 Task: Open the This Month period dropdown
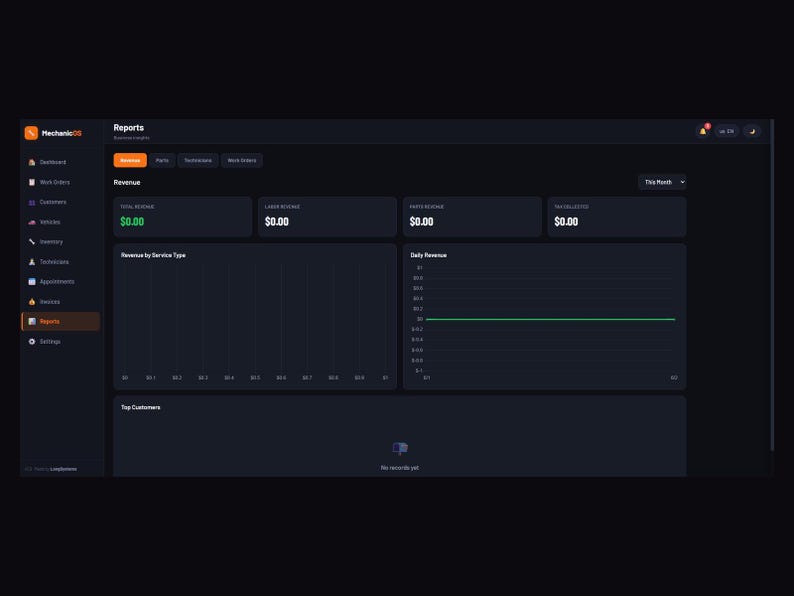(x=662, y=182)
